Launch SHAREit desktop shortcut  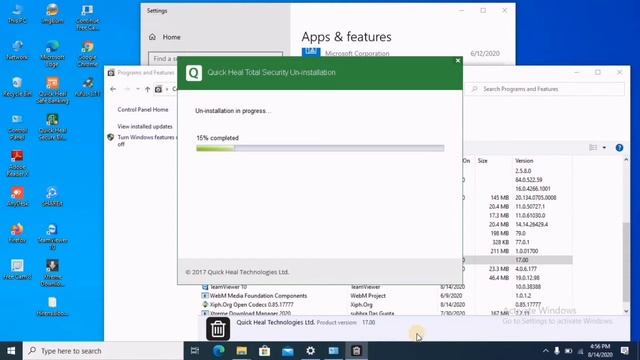pos(52,196)
